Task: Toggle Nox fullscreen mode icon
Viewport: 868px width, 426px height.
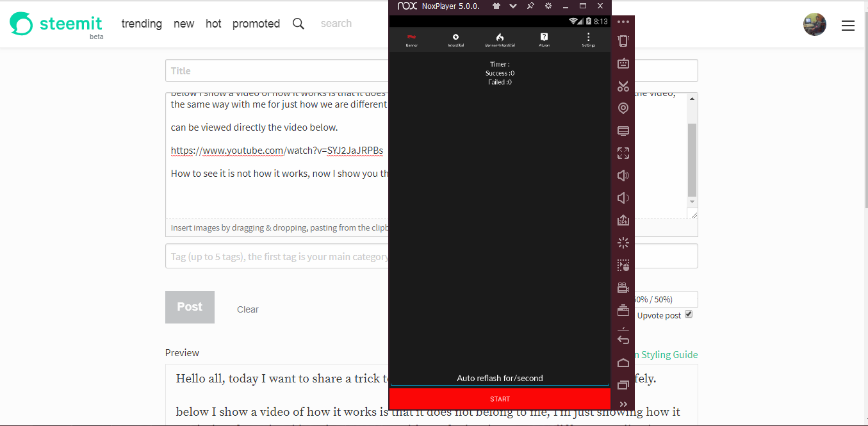Action: pos(623,153)
